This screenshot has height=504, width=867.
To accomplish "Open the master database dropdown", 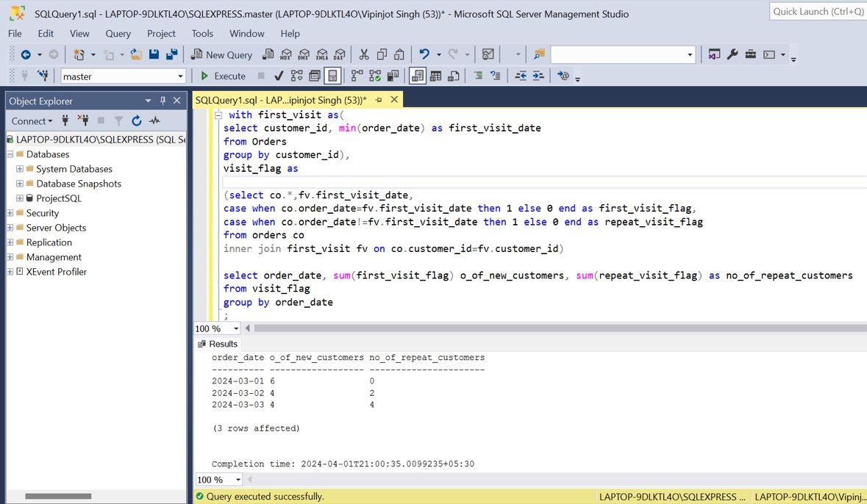I will (180, 76).
